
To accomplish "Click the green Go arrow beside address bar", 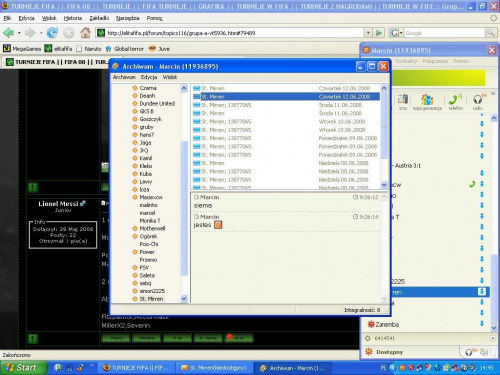I will point(379,33).
